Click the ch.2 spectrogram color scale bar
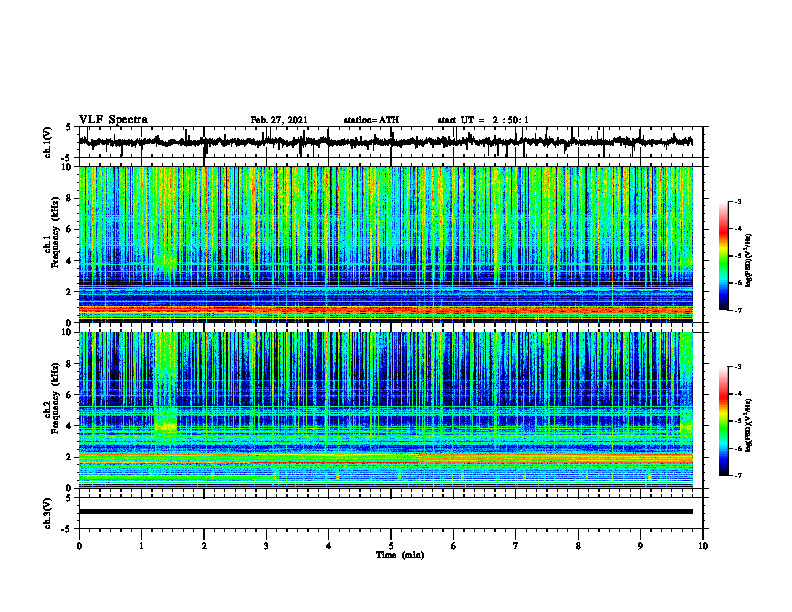This screenshot has width=792, height=612. click(x=723, y=421)
